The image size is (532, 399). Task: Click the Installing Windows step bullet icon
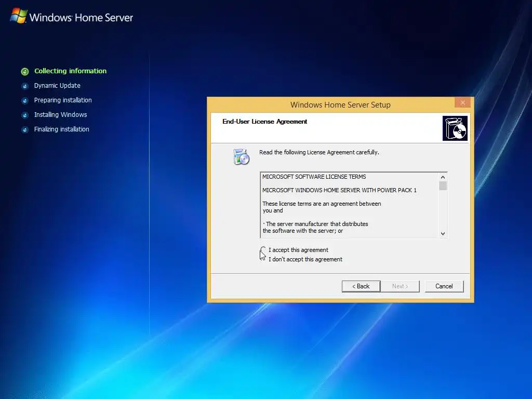[x=25, y=115]
